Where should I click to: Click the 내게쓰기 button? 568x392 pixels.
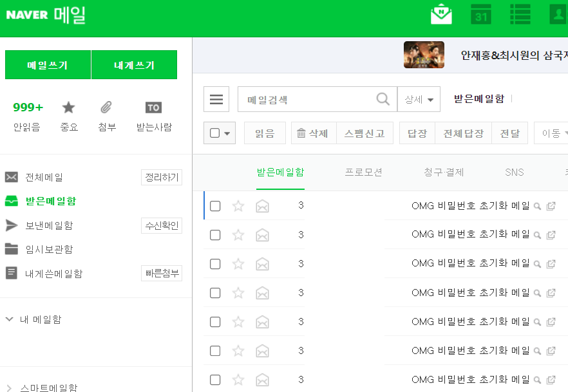point(135,65)
